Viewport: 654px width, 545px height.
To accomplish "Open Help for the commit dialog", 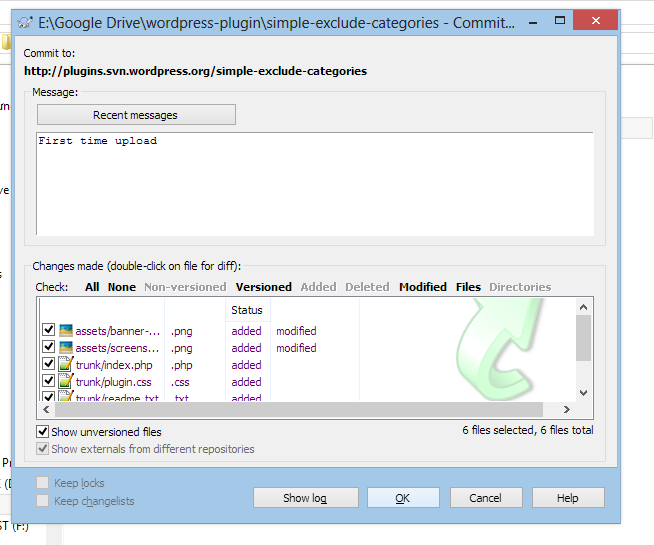I will [x=568, y=498].
